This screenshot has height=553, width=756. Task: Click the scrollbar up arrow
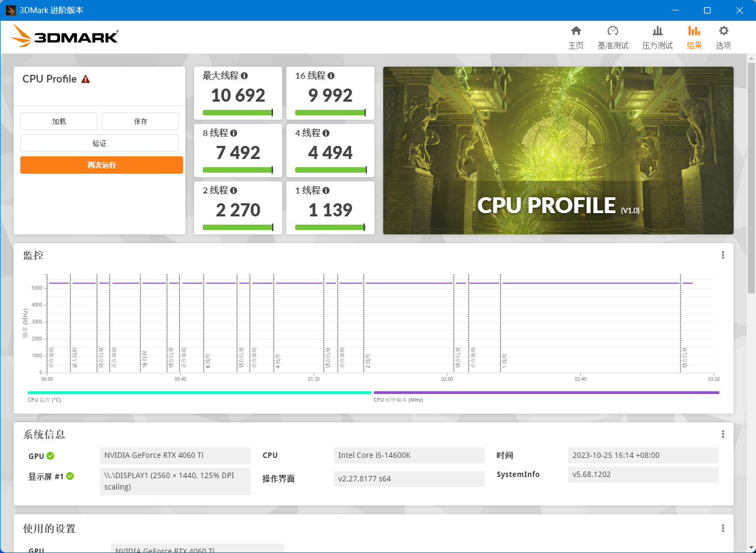(x=752, y=58)
